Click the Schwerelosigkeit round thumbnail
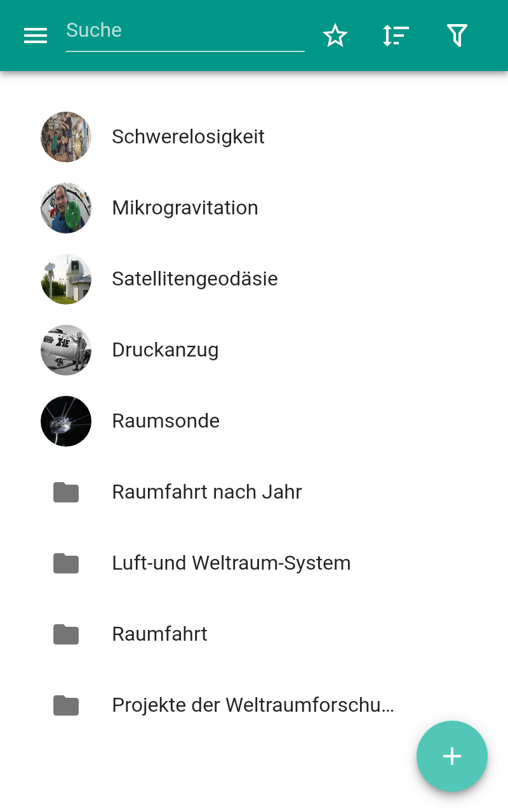 tap(66, 137)
